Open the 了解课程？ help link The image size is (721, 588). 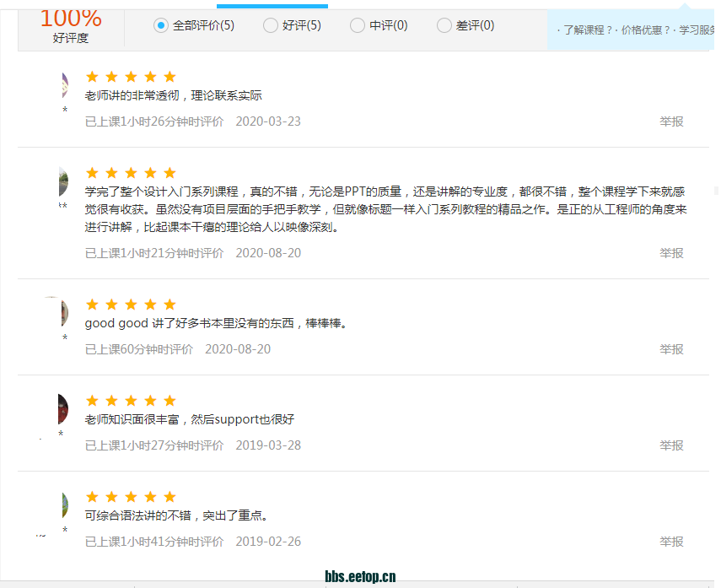pyautogui.click(x=586, y=30)
